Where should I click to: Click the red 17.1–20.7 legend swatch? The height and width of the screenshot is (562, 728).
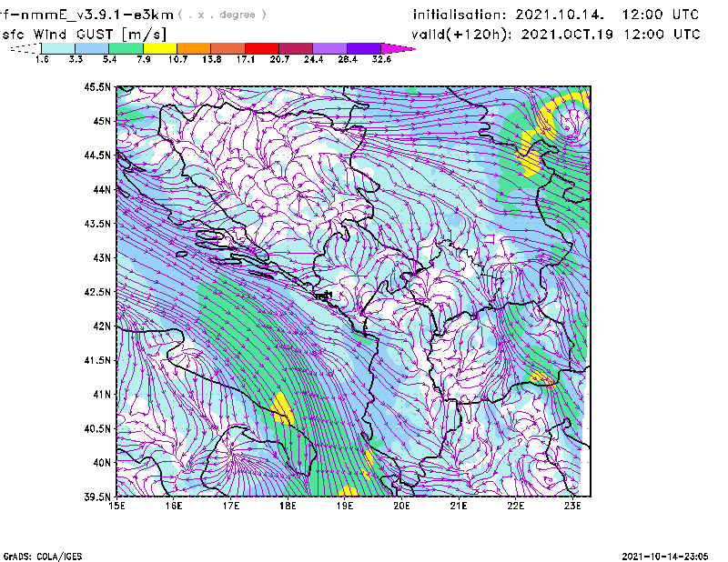click(262, 48)
